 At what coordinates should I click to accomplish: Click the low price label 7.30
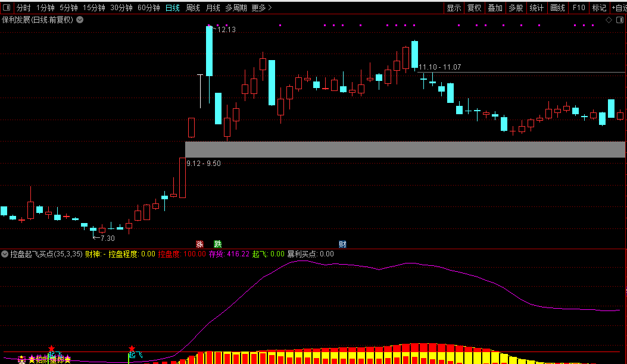tap(108, 238)
